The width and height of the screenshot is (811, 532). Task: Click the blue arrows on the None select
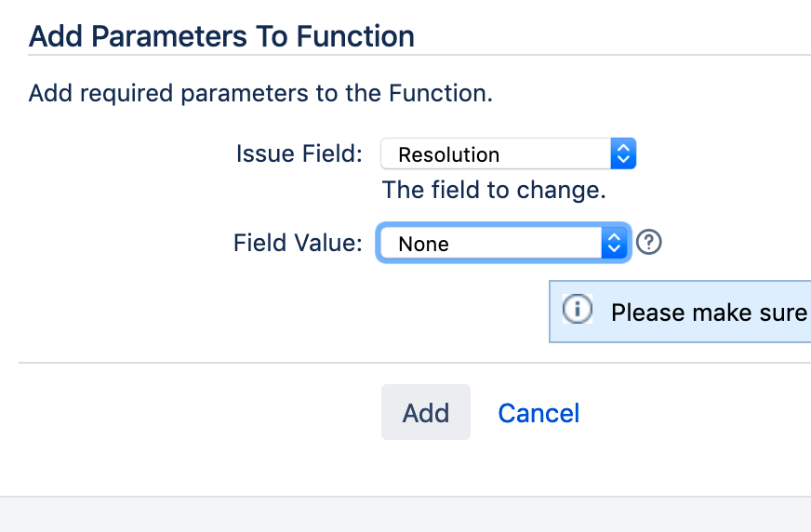[x=613, y=244]
